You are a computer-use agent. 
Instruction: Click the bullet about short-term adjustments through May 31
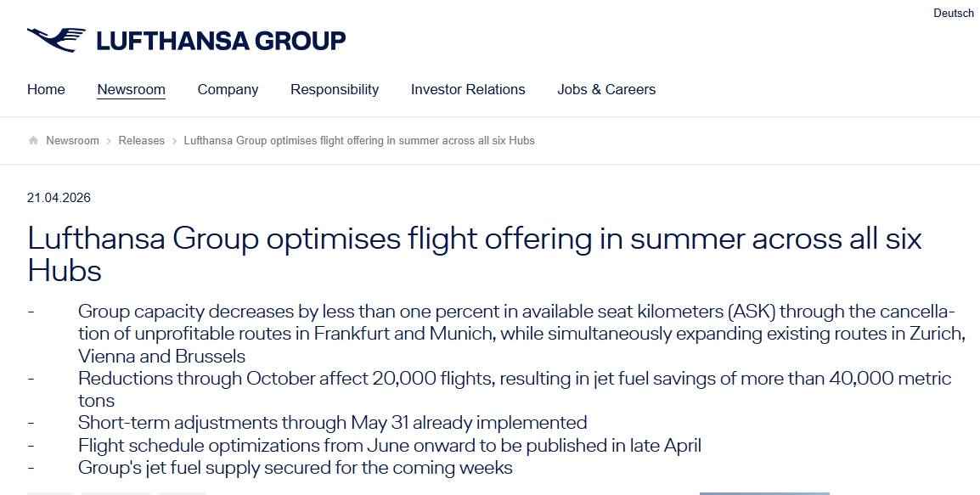tap(332, 422)
